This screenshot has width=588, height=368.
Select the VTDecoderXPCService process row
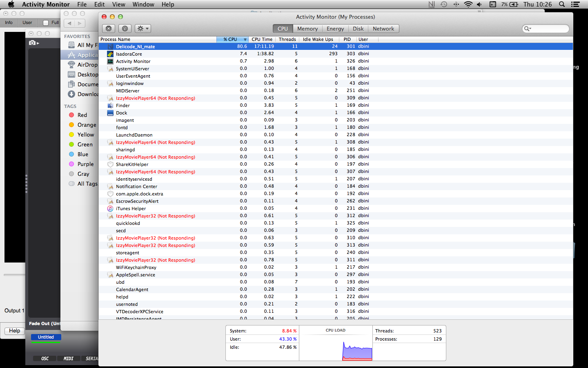click(336, 312)
